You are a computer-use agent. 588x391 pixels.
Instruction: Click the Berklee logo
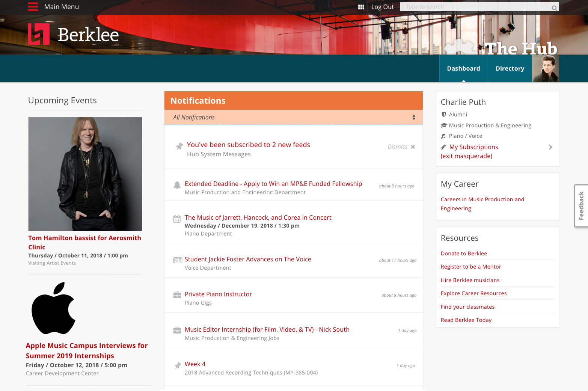pos(74,35)
